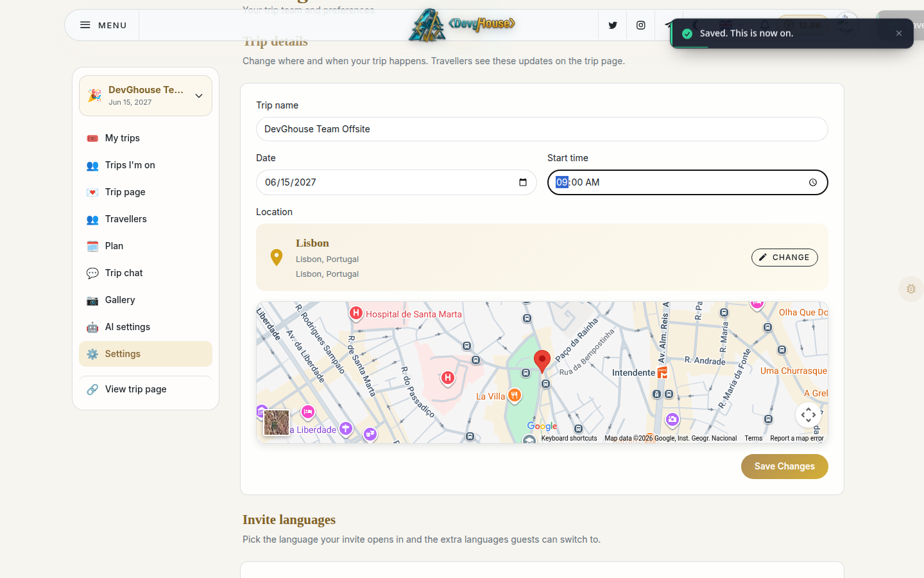924x578 pixels.
Task: Click the AI settings robot icon
Action: [x=92, y=327]
